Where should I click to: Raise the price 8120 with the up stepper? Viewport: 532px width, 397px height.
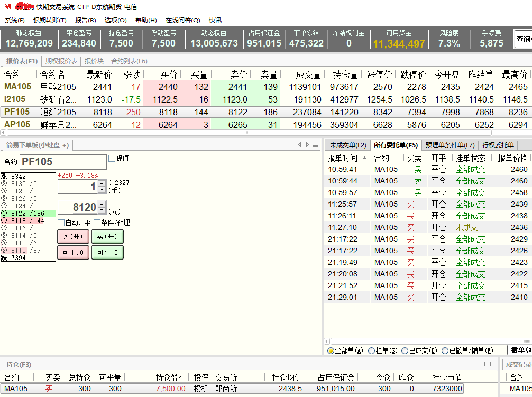click(102, 204)
